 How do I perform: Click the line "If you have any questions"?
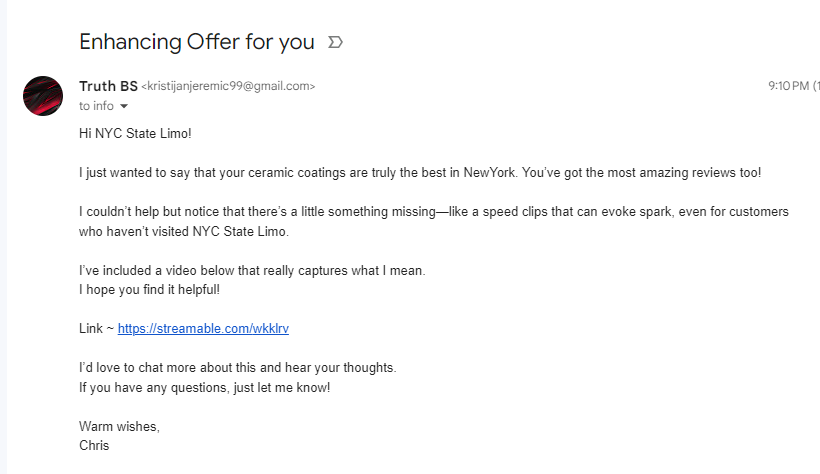204,388
